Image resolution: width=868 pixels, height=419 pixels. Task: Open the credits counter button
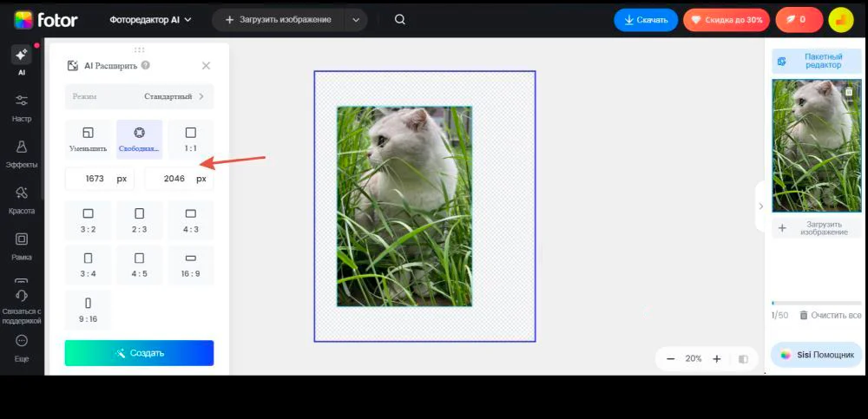799,20
